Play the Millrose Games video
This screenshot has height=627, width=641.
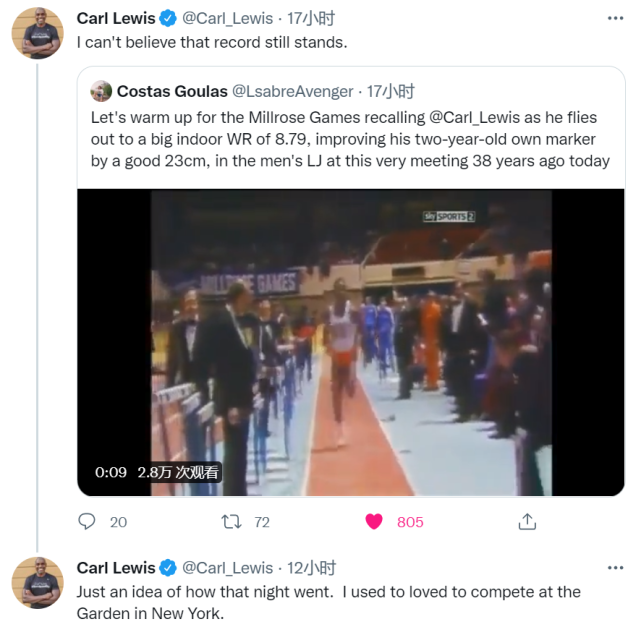coord(351,343)
